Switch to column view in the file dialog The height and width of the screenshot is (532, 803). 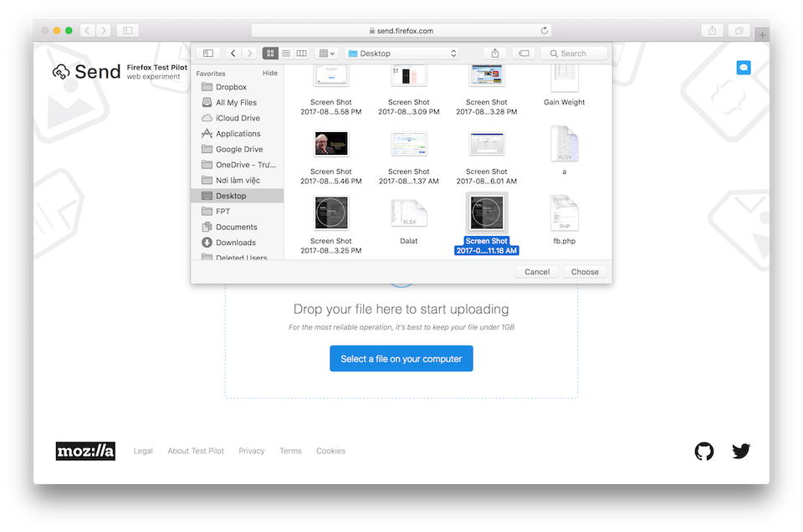coord(302,54)
